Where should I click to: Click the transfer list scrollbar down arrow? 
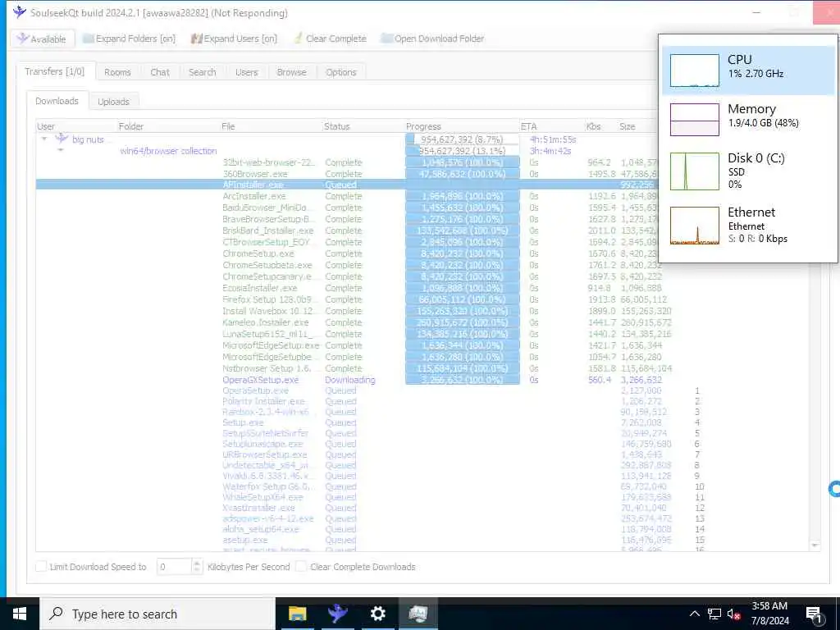(815, 546)
